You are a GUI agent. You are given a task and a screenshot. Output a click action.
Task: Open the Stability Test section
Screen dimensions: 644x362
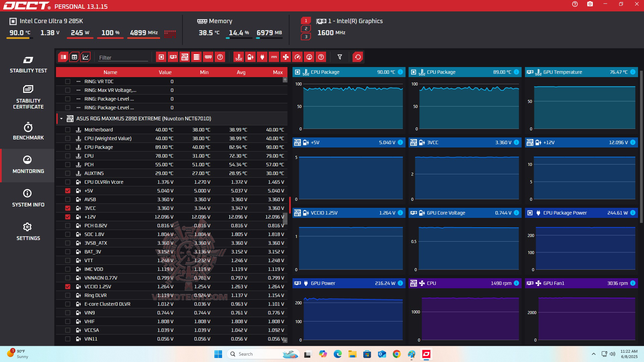(28, 65)
